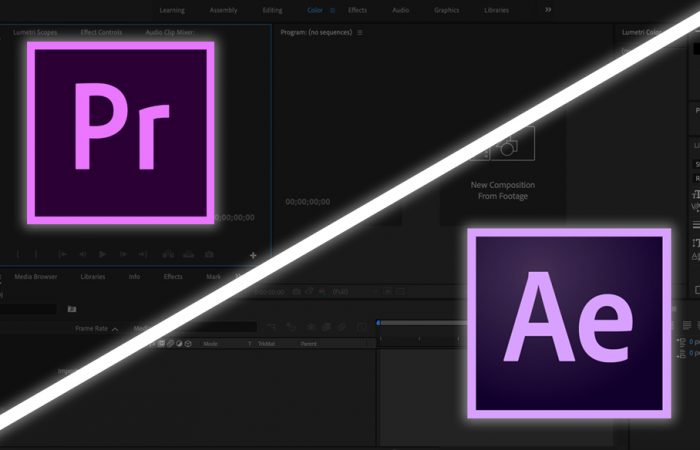Click New Composition From Footage
This screenshot has height=450, width=700.
tap(503, 191)
